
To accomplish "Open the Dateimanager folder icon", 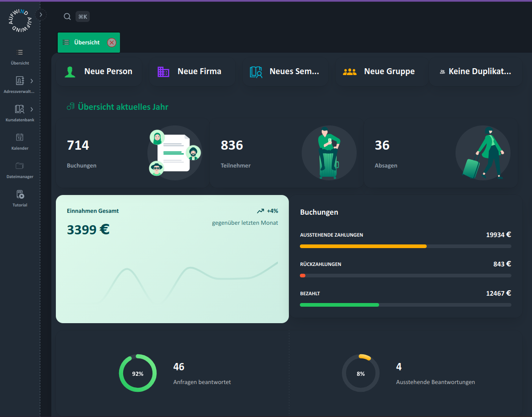I will pyautogui.click(x=20, y=166).
